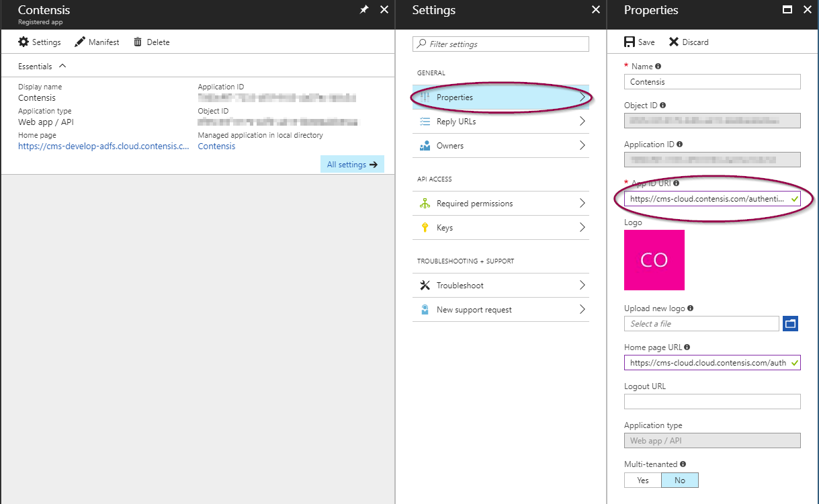Show info tooltip for Application ID
This screenshot has height=504, width=819.
(679, 144)
